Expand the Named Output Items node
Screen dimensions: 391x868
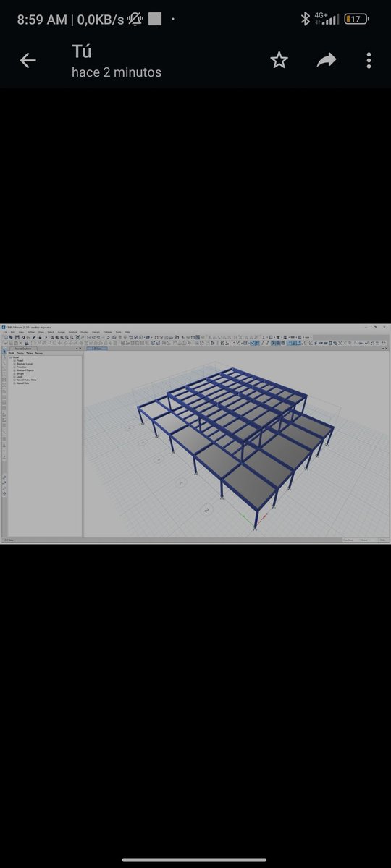[14, 380]
